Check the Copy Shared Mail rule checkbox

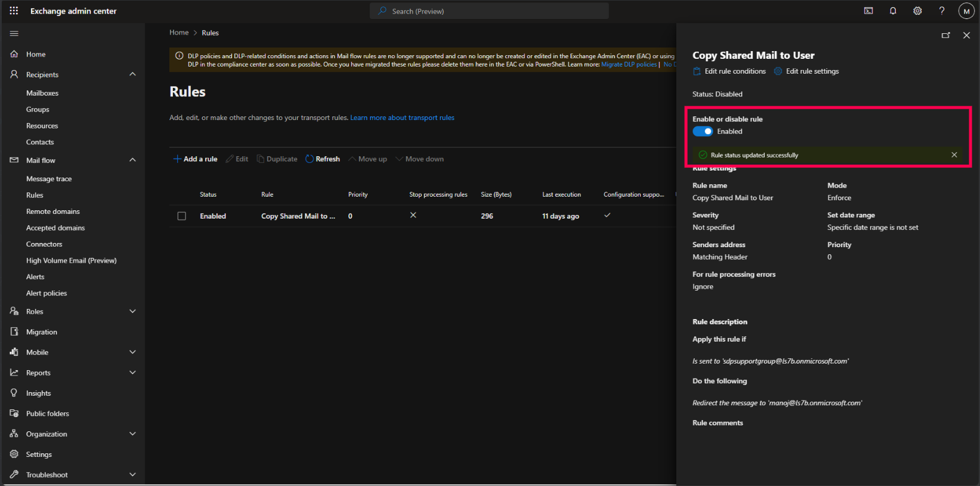(182, 216)
